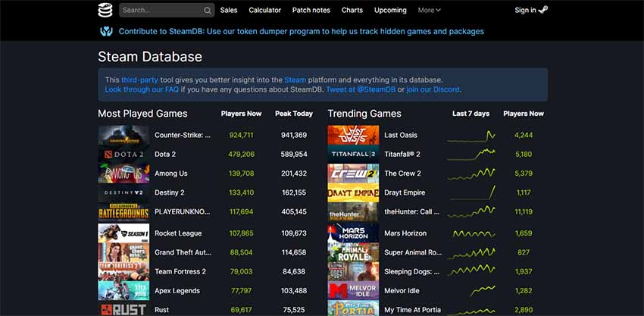Viewport: 644px width, 316px height.
Task: Open the Contribute to SteamDB token dumper link
Action: pyautogui.click(x=302, y=31)
